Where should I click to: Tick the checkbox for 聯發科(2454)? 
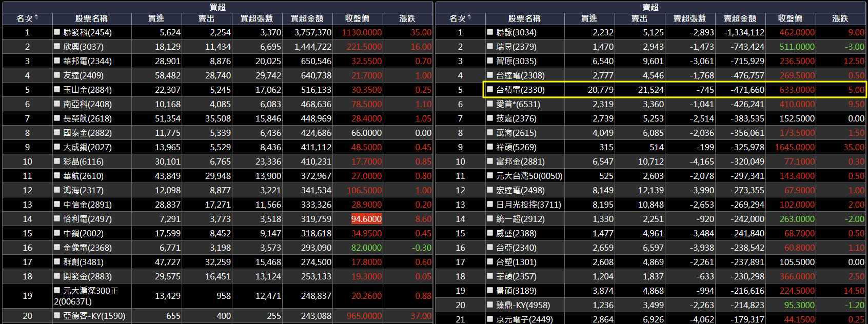57,32
